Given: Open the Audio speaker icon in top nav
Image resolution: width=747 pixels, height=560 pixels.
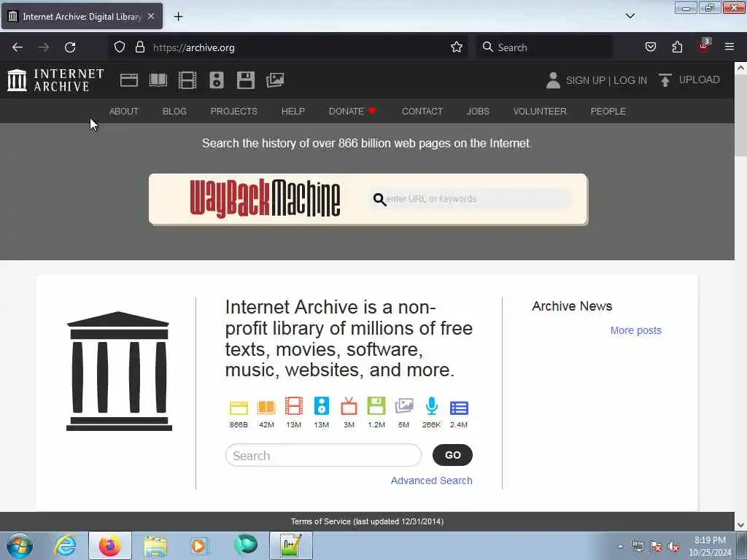Looking at the screenshot, I should click(x=216, y=80).
